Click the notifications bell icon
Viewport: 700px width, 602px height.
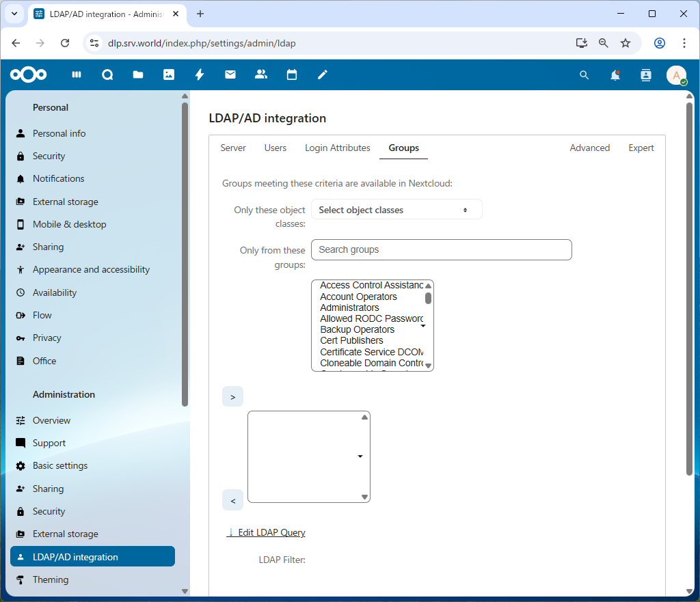615,75
